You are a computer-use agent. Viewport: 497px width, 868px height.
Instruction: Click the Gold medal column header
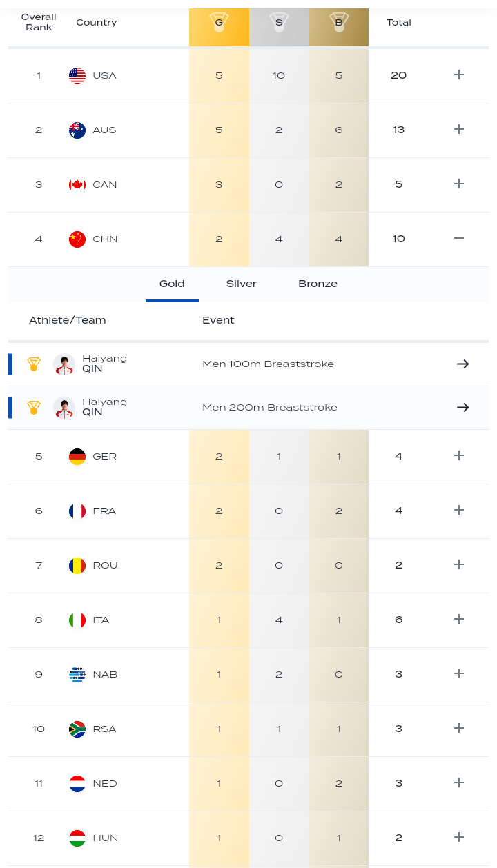(x=219, y=23)
